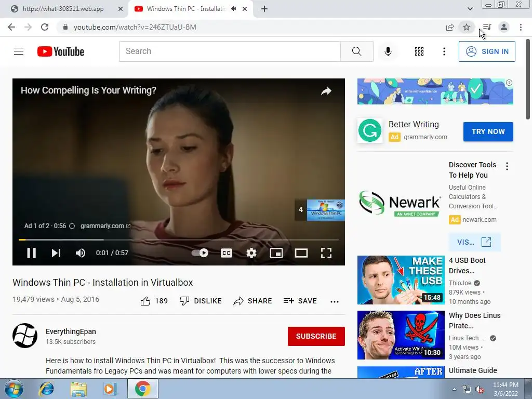Bookmark this page with star

467,27
